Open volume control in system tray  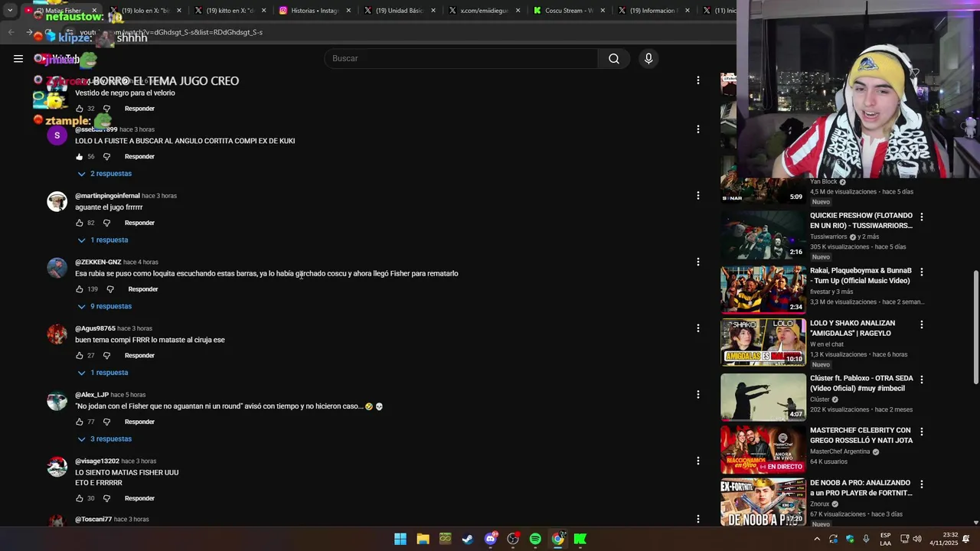click(x=917, y=539)
